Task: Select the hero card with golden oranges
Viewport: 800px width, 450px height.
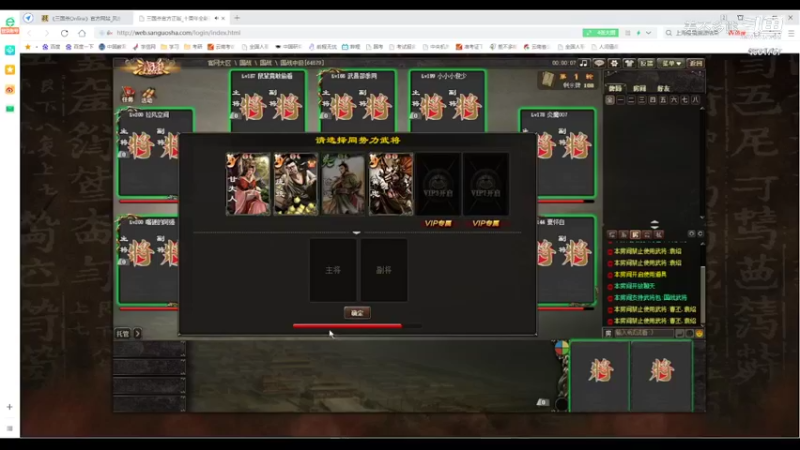Action: (x=296, y=184)
